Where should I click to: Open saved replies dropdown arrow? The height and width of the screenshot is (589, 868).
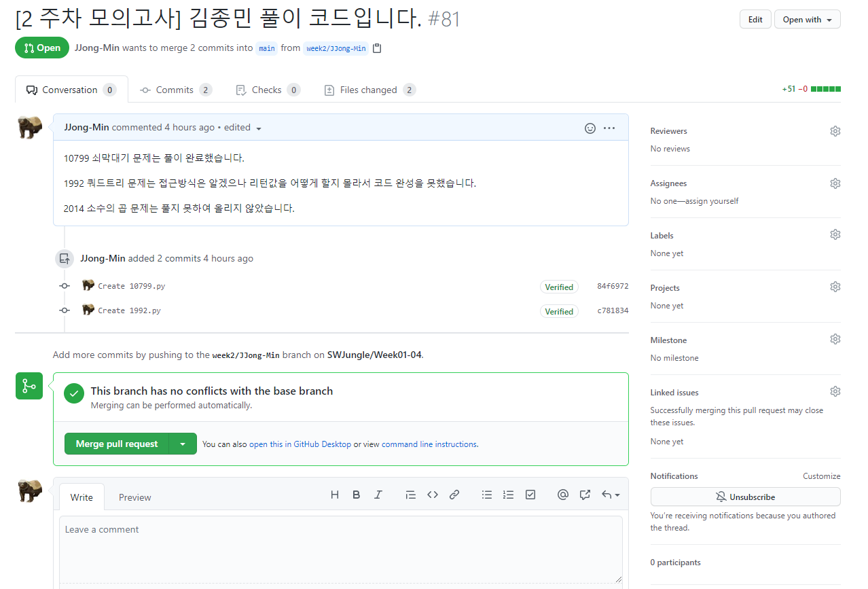coord(611,495)
